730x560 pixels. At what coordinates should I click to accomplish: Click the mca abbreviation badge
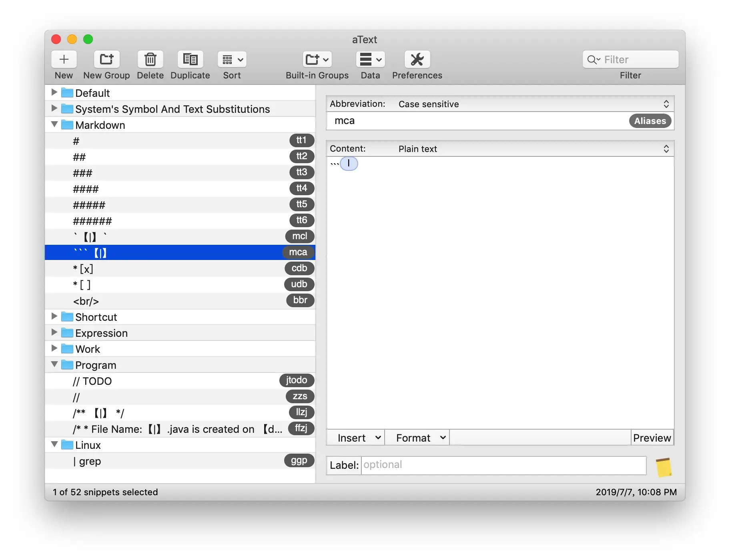click(298, 252)
